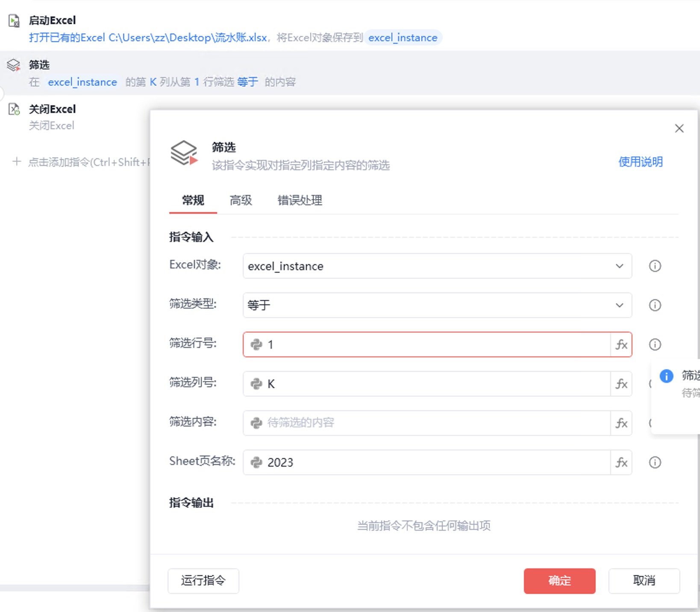This screenshot has height=612, width=700.
Task: Select the 启动Excel step title
Action: [52, 21]
